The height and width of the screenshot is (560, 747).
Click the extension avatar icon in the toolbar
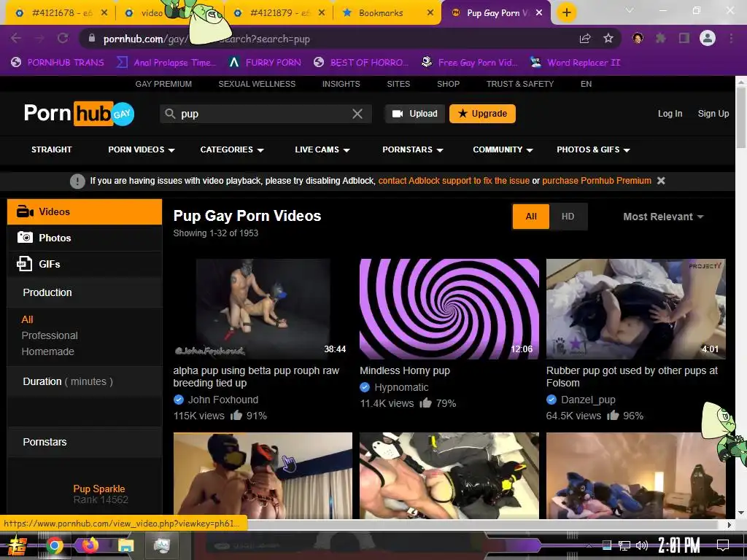coord(638,38)
